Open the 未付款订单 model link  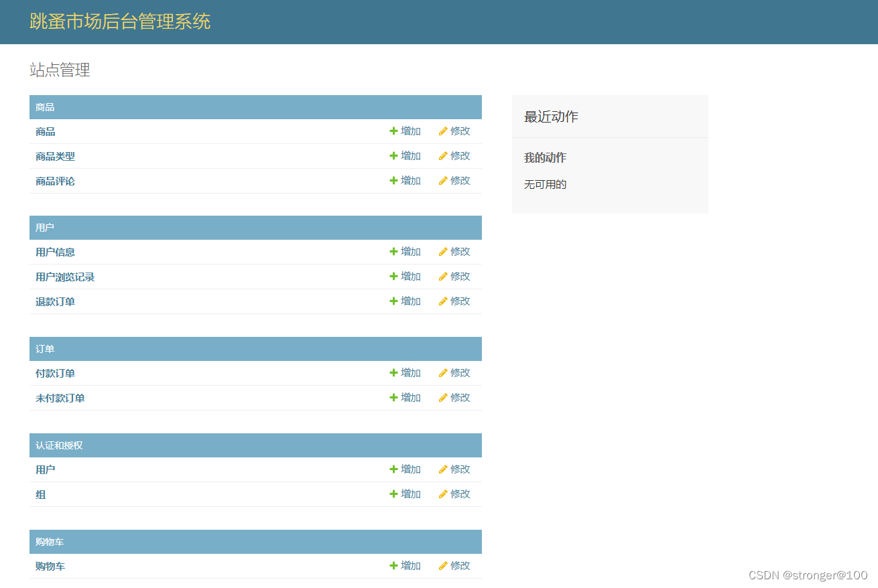point(60,398)
